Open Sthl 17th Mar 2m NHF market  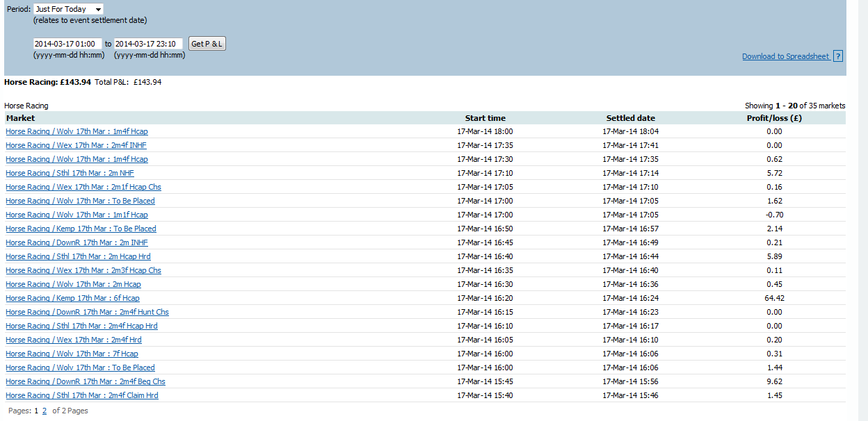(70, 173)
